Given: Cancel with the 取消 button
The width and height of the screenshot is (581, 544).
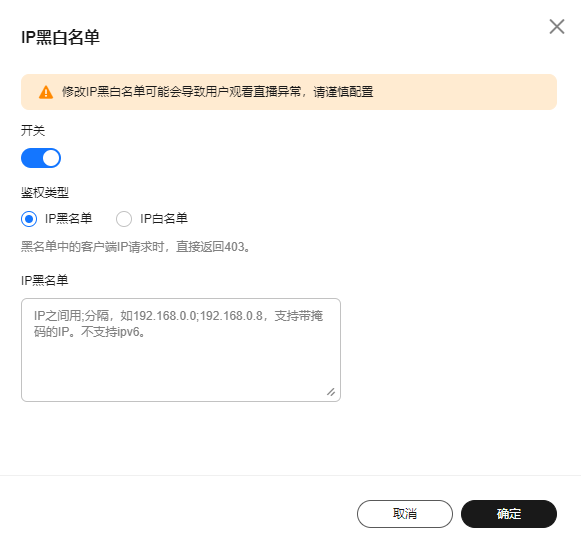Looking at the screenshot, I should pyautogui.click(x=405, y=514).
